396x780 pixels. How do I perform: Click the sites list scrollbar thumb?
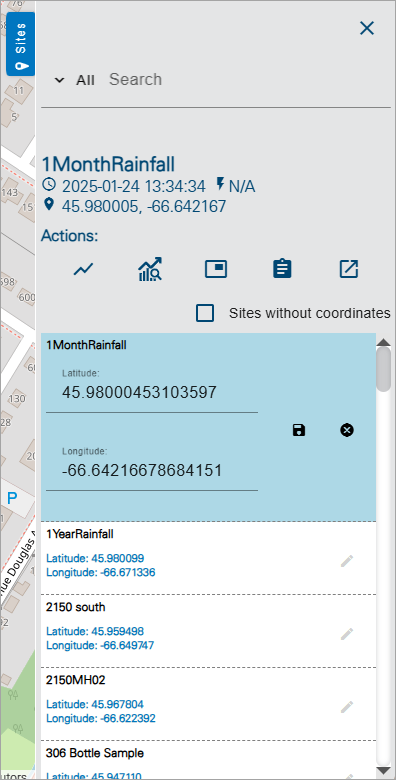[x=384, y=369]
